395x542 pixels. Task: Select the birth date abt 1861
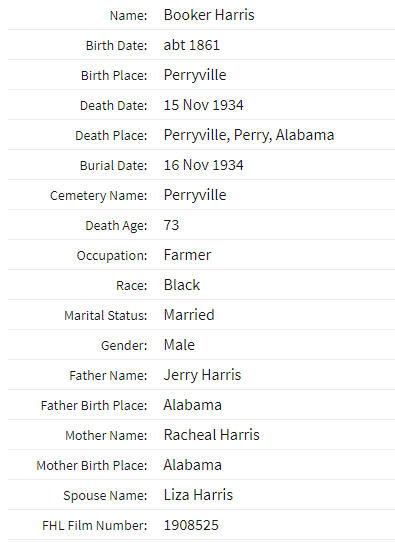[x=191, y=45]
